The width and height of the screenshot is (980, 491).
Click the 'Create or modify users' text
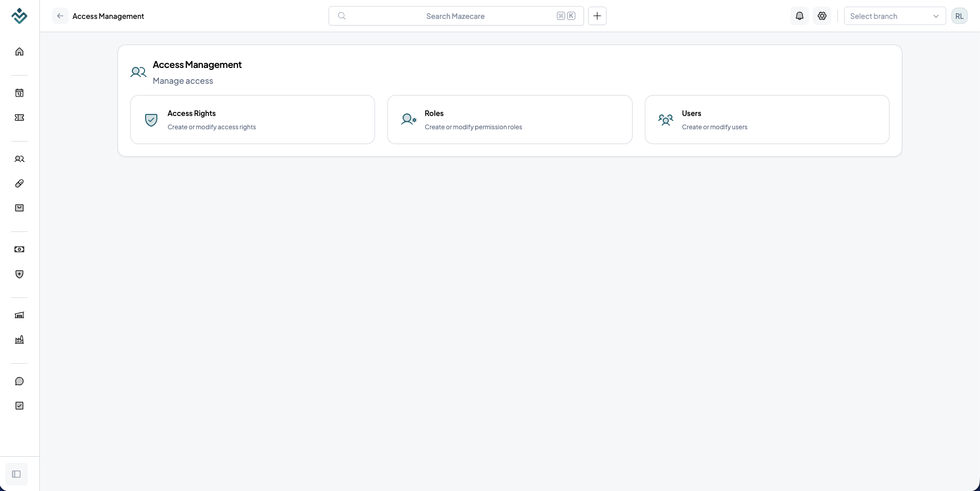tap(714, 127)
